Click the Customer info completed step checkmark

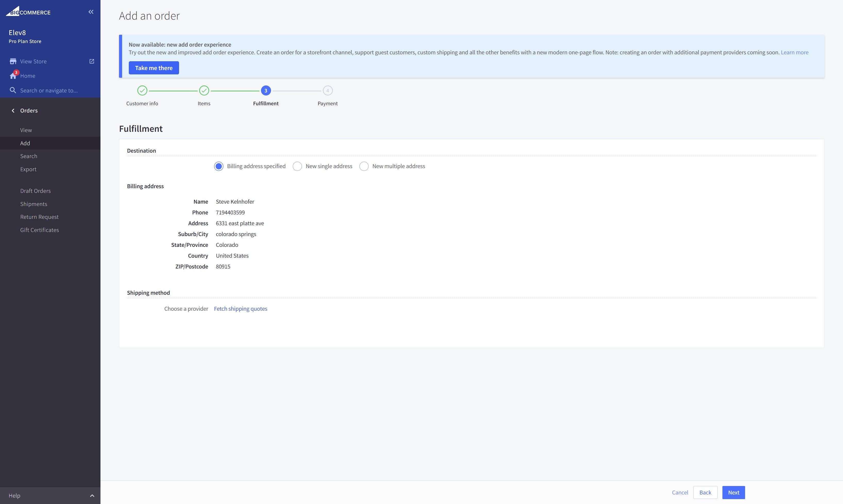(142, 90)
